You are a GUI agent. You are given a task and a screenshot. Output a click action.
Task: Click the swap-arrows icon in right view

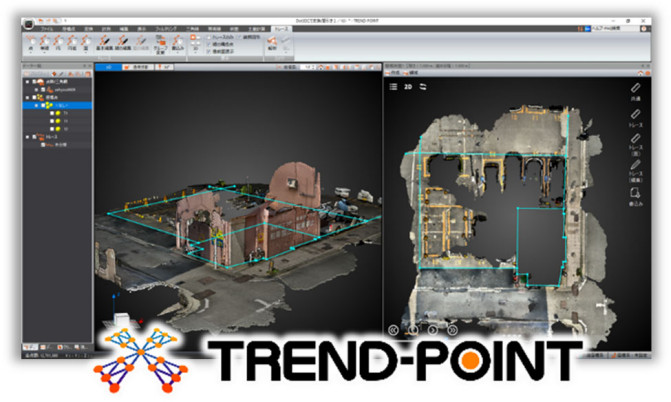point(423,86)
